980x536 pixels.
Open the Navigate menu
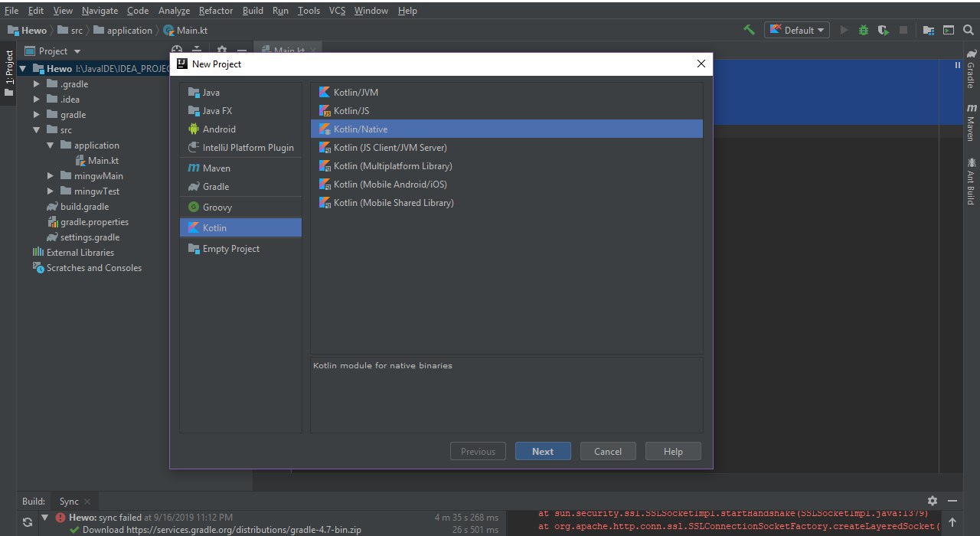(100, 11)
